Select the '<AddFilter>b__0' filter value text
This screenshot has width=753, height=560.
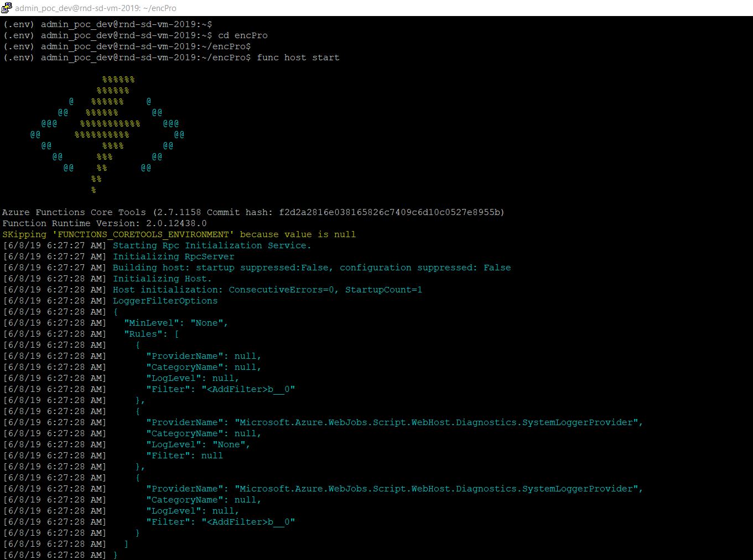pos(249,389)
